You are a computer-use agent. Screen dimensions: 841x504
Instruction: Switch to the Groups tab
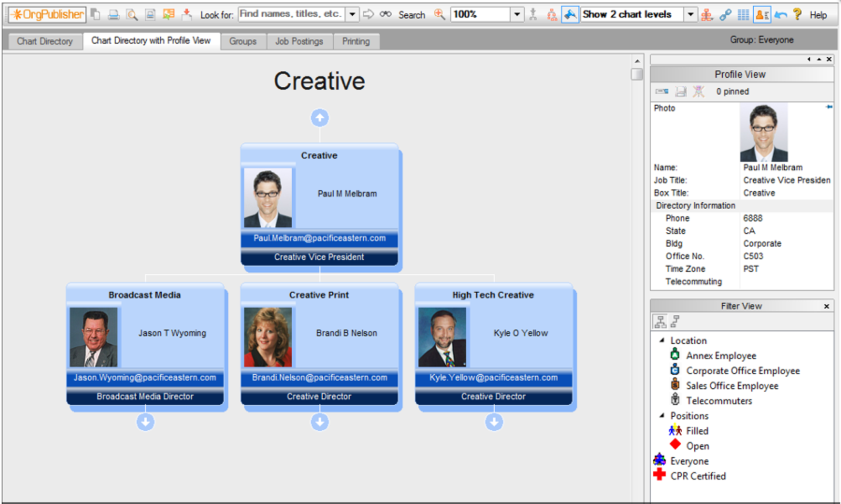[242, 41]
